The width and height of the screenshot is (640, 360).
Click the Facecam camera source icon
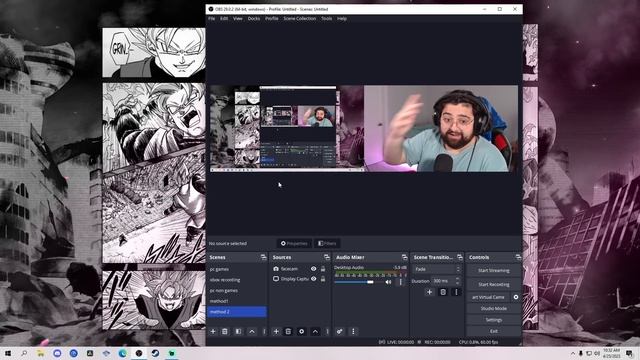click(276, 269)
